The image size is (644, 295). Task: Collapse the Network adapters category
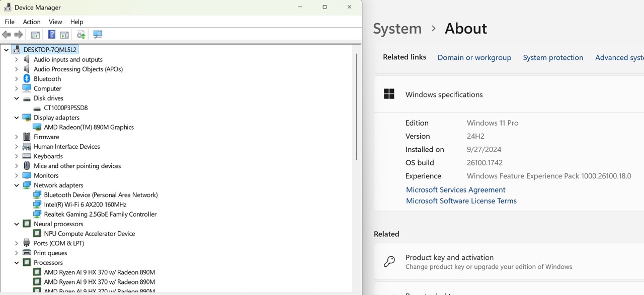tap(17, 185)
